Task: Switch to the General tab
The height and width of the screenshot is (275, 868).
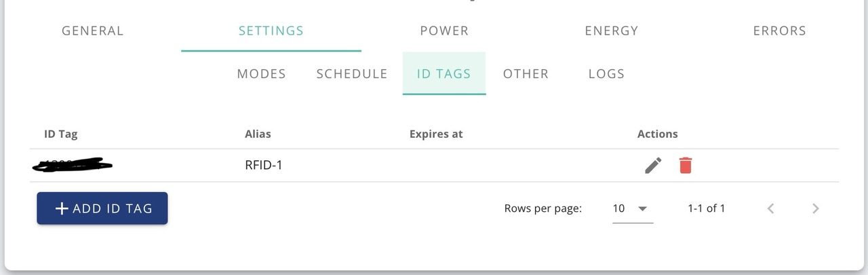Action: tap(93, 31)
